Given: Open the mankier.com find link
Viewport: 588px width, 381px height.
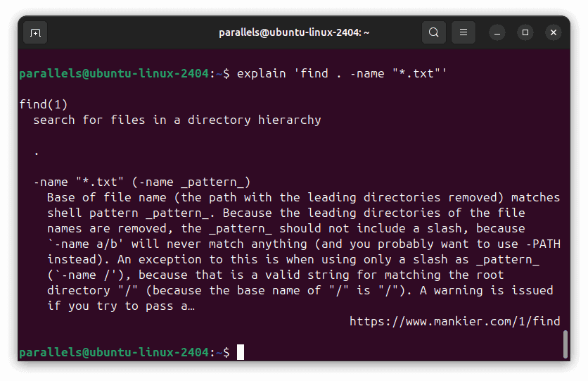Looking at the screenshot, I should tap(454, 321).
